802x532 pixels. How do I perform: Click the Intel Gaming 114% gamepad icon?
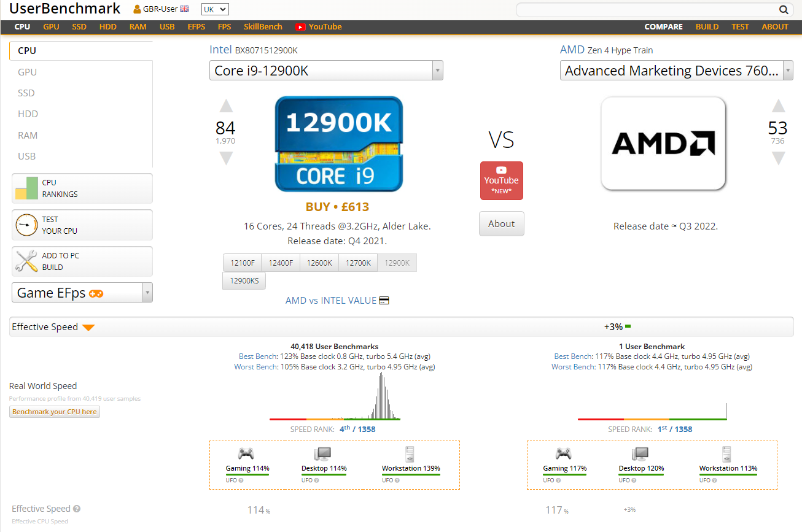(x=246, y=454)
